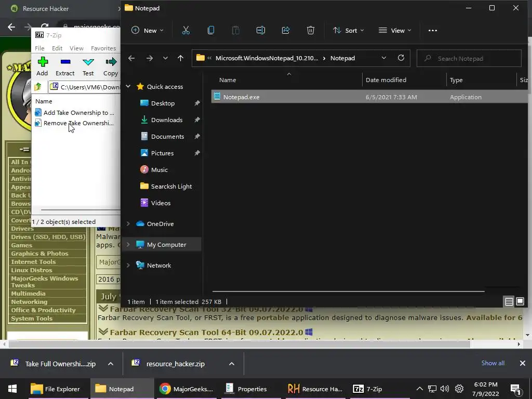Select Add Take Ownership file in 7-Zip
The image size is (532, 399).
[x=75, y=113]
